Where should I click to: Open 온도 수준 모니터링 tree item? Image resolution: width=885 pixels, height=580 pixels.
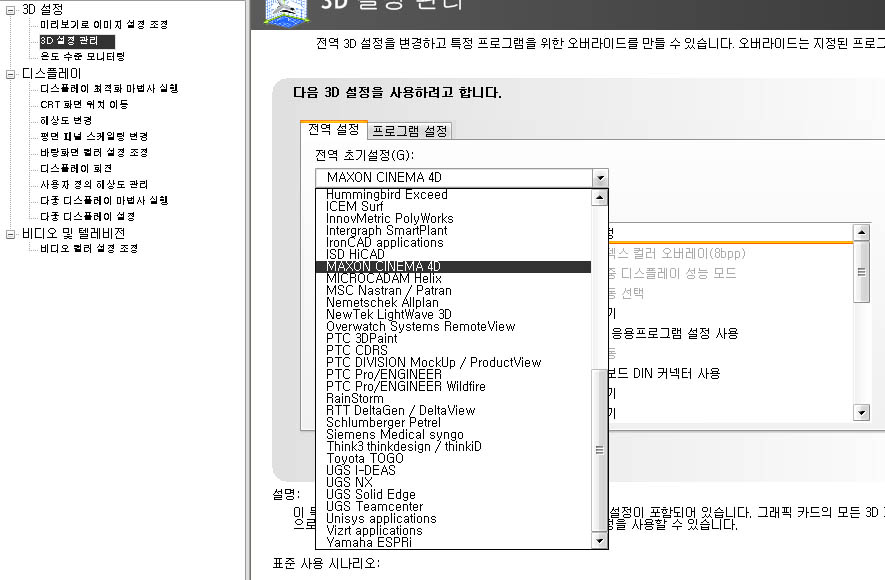(82, 56)
